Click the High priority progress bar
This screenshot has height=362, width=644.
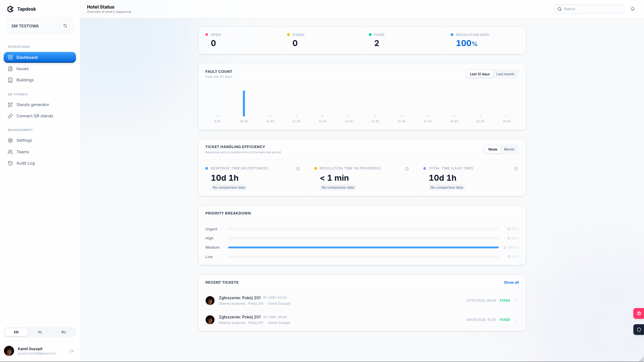[x=363, y=238]
